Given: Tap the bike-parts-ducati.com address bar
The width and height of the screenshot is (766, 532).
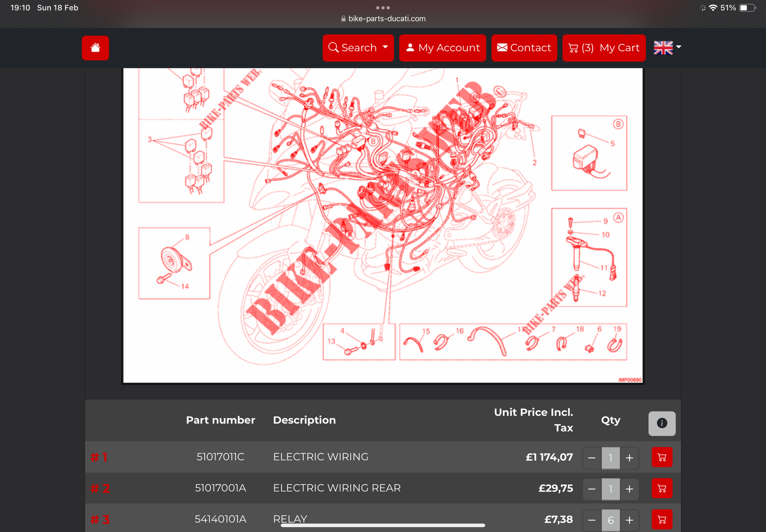Looking at the screenshot, I should [383, 19].
